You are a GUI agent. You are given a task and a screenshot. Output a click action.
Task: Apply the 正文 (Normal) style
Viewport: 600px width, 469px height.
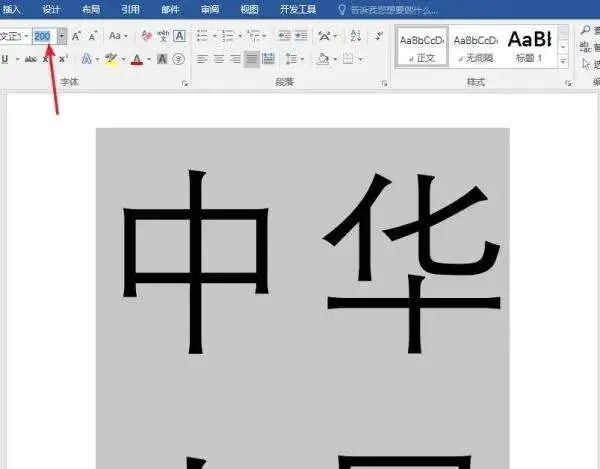pos(422,47)
